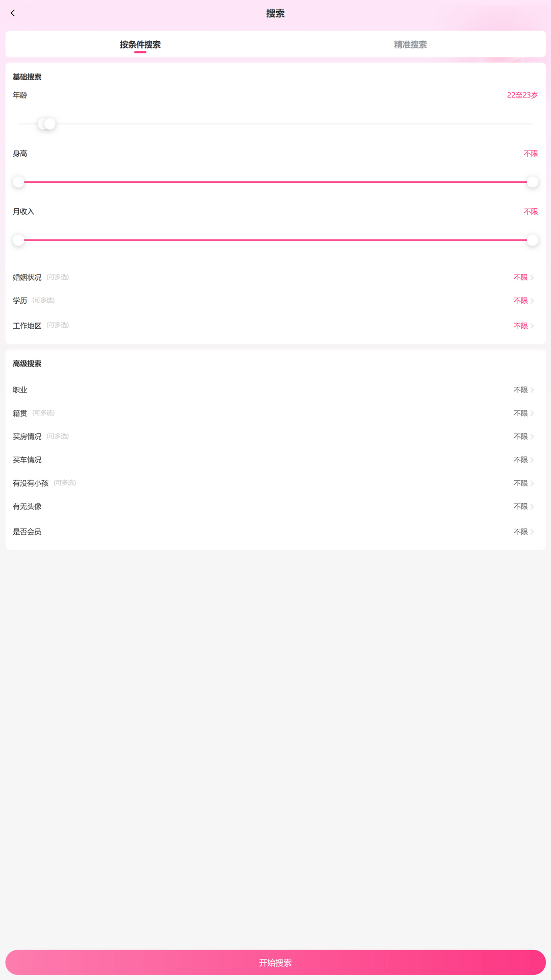Open 是否会员 filter chevron

coord(532,532)
